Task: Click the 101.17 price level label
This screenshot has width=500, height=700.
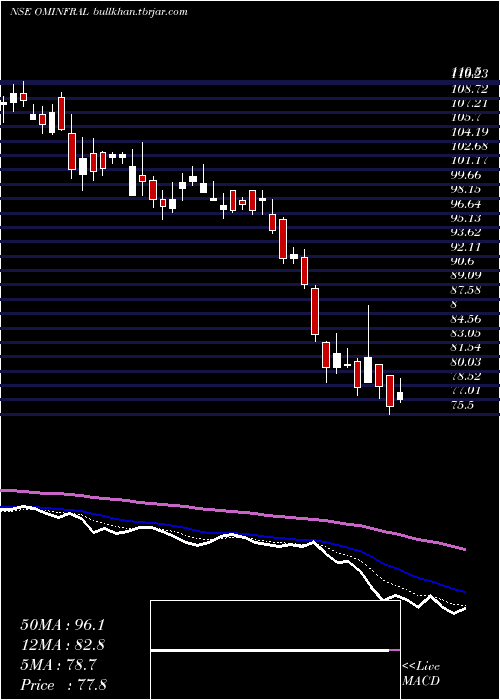Action: (470, 160)
